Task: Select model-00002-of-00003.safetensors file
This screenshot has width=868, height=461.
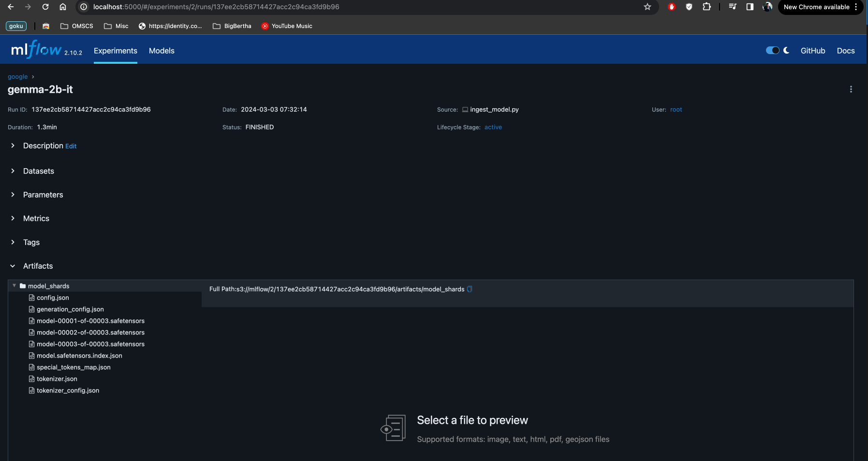Action: tap(90, 332)
